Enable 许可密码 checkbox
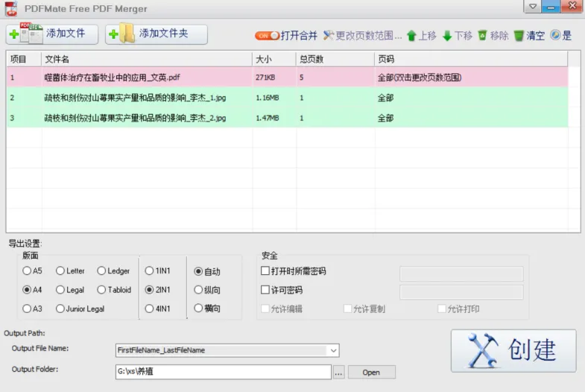Image resolution: width=585 pixels, height=392 pixels. click(x=265, y=290)
